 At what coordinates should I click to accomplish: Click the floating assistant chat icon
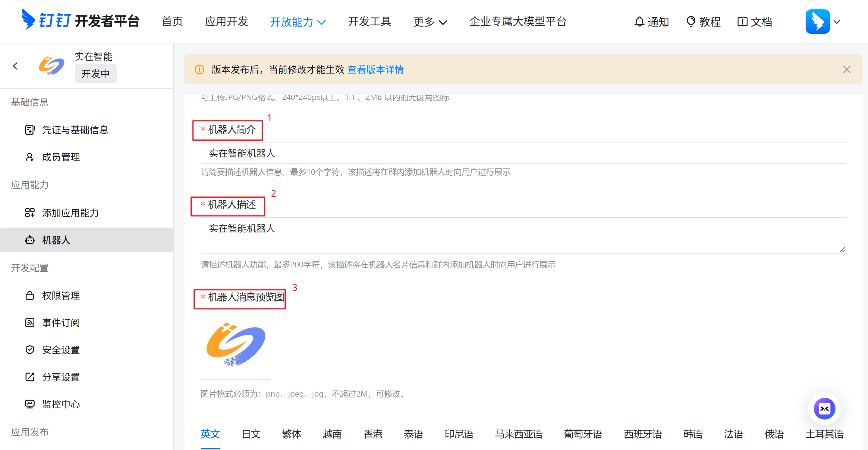[x=824, y=409]
